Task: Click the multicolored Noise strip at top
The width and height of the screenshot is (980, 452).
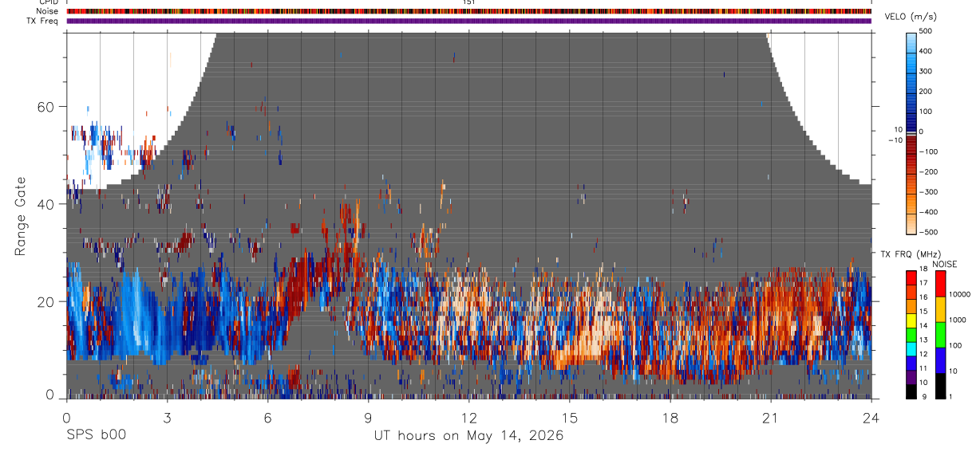Action: pos(469,11)
